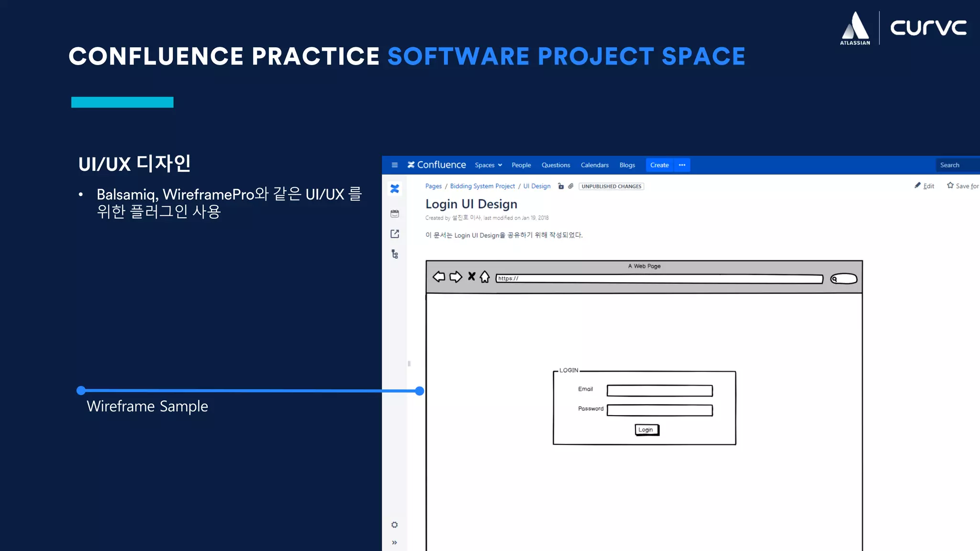Click the Confluence logo in header
The height and width of the screenshot is (551, 980).
pyautogui.click(x=436, y=165)
